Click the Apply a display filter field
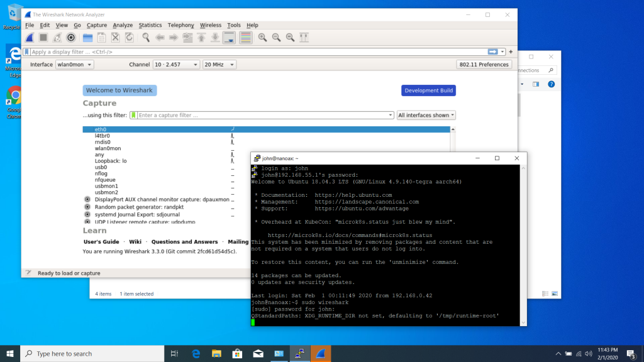The image size is (644, 362). 258,52
